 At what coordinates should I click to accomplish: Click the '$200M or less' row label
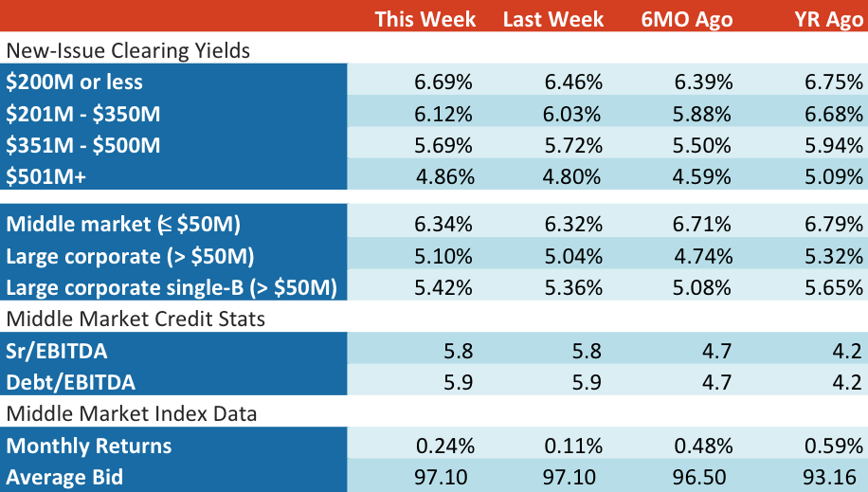pyautogui.click(x=74, y=82)
